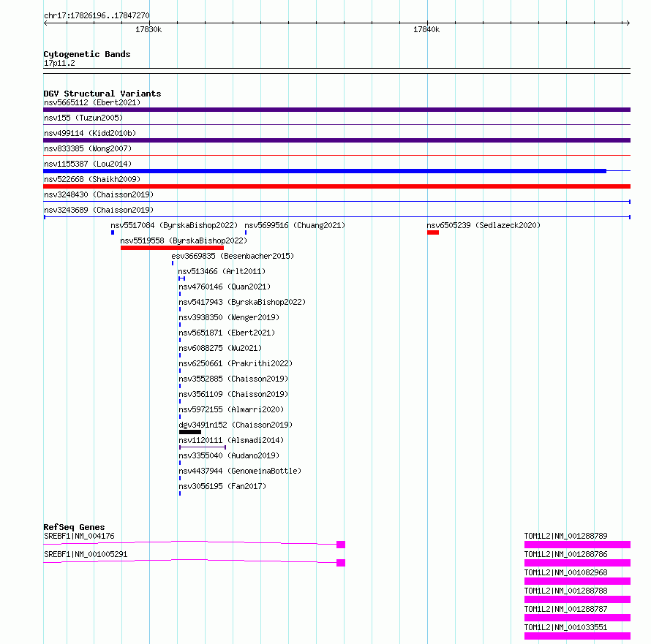The height and width of the screenshot is (644, 651).
Task: Click the Cytogenetic Bands track heading
Action: tap(87, 54)
